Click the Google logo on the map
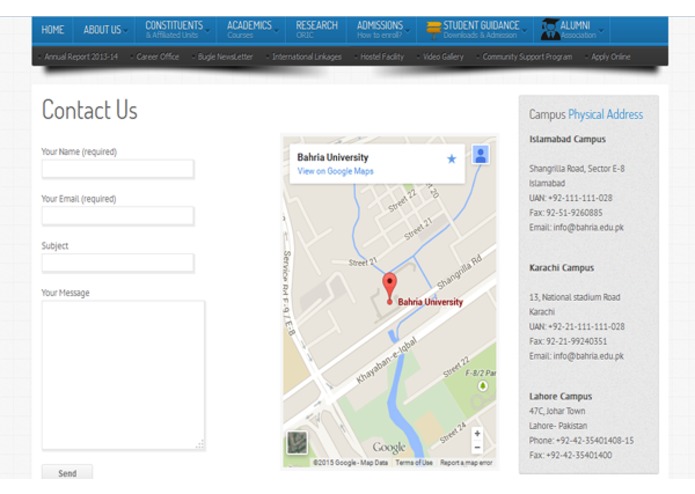 click(389, 447)
